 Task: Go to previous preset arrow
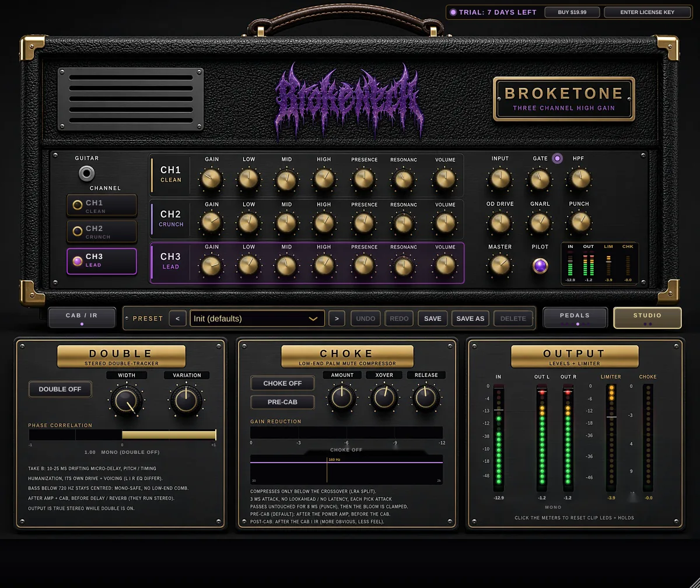click(x=177, y=318)
